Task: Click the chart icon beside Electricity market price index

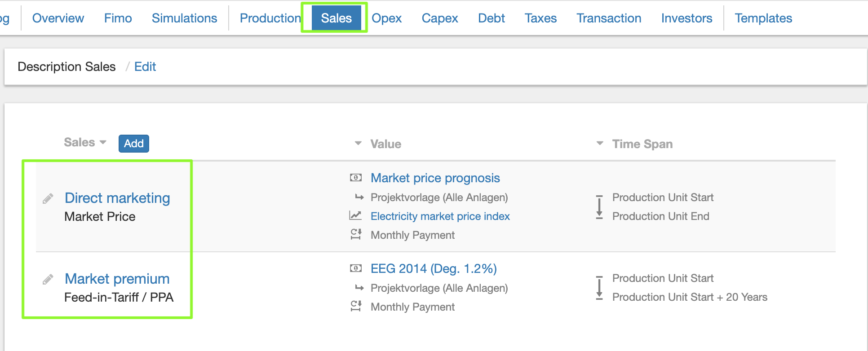Action: click(x=355, y=216)
